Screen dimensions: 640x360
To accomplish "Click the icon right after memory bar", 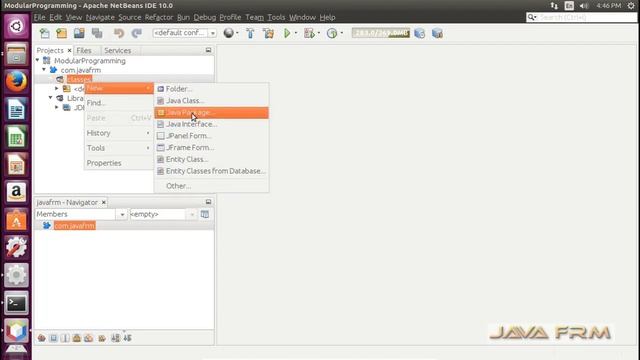I will 420,33.
